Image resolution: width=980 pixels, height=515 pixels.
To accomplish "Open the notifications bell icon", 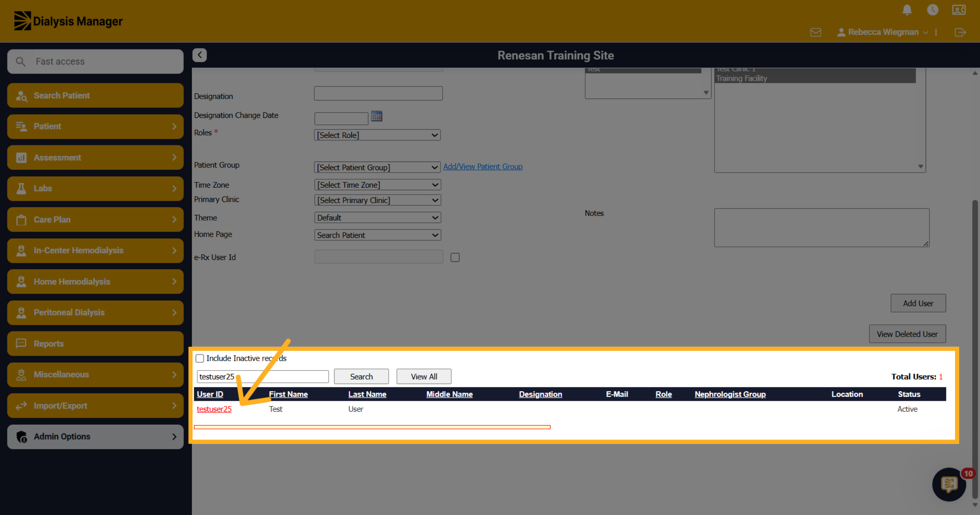I will point(907,10).
